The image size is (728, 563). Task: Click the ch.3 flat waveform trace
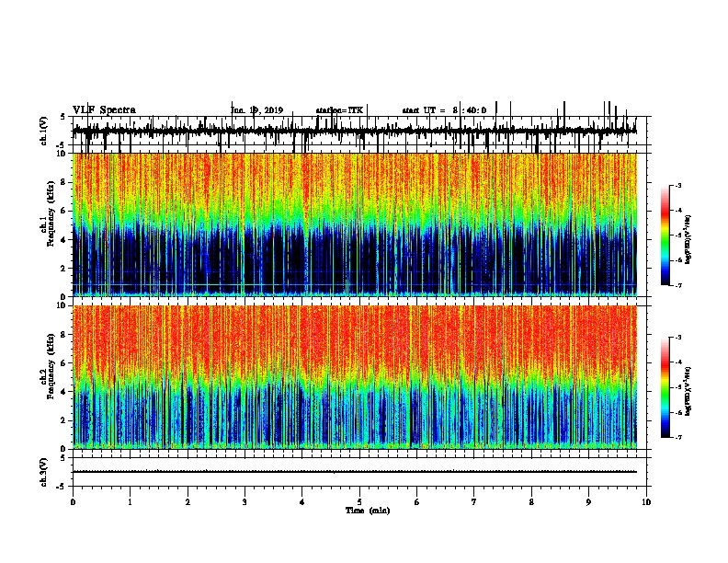click(x=355, y=472)
